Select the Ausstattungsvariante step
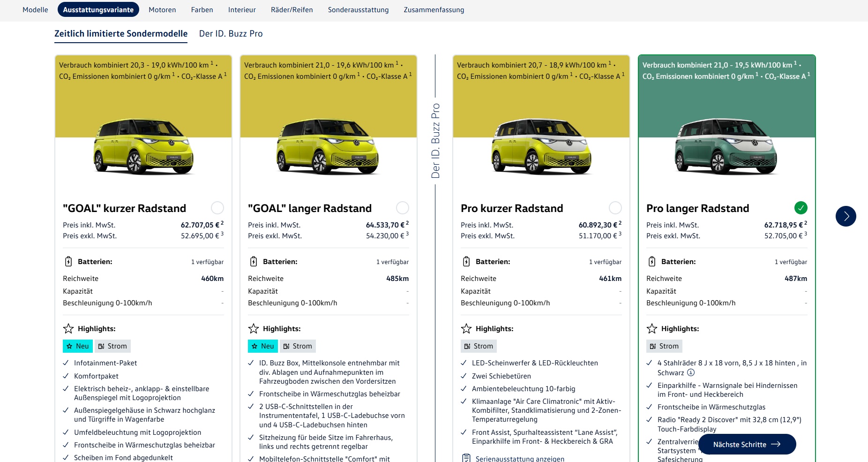Screen dimensions: 868x462 click(x=98, y=10)
